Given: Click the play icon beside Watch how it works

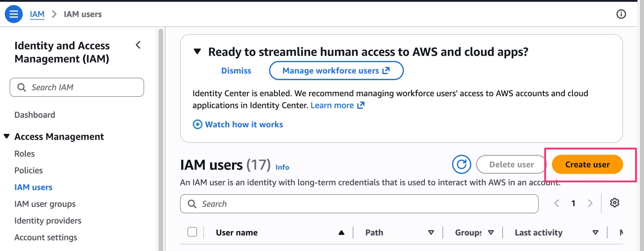Looking at the screenshot, I should click(197, 124).
